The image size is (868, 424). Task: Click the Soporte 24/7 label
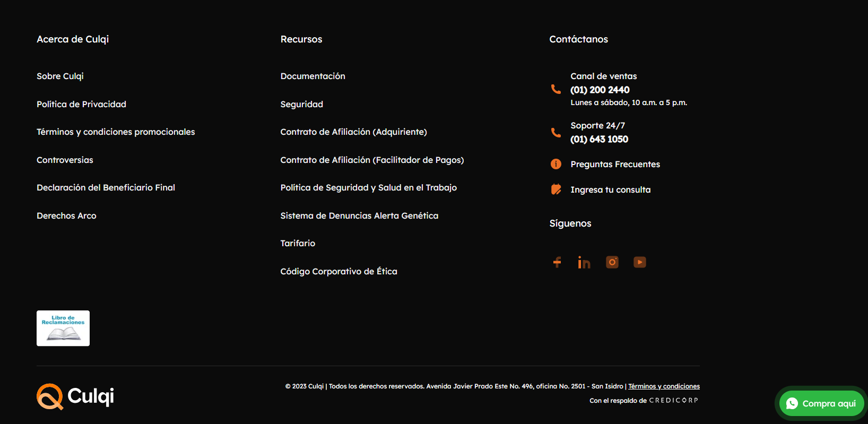597,126
